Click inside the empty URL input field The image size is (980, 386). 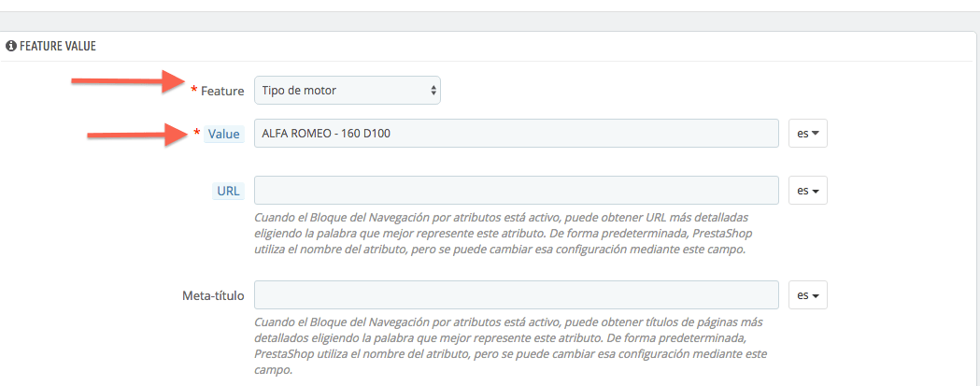517,190
